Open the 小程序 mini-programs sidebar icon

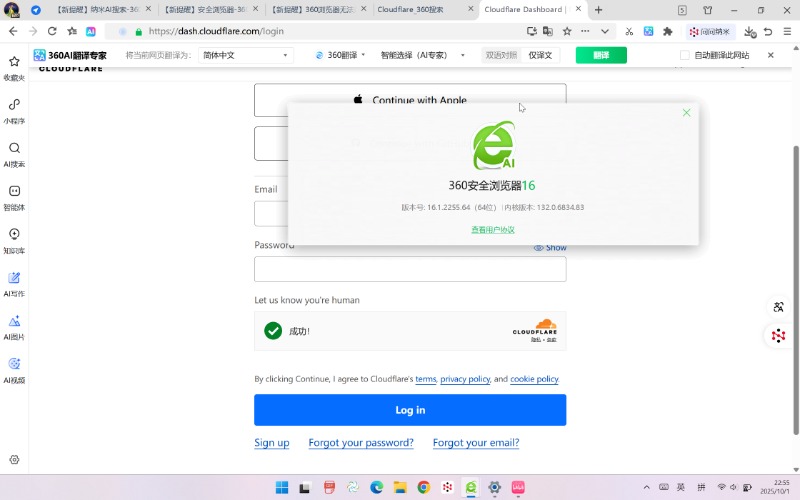point(14,110)
